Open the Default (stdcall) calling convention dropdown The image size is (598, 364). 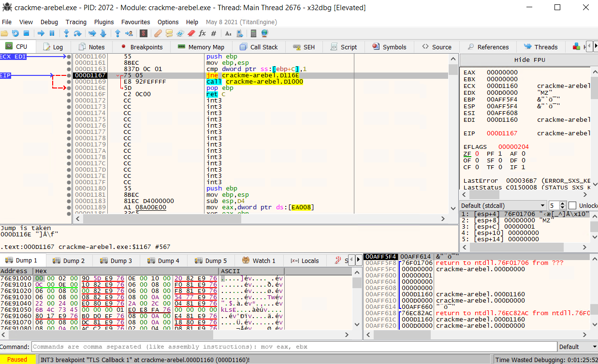[x=503, y=205]
